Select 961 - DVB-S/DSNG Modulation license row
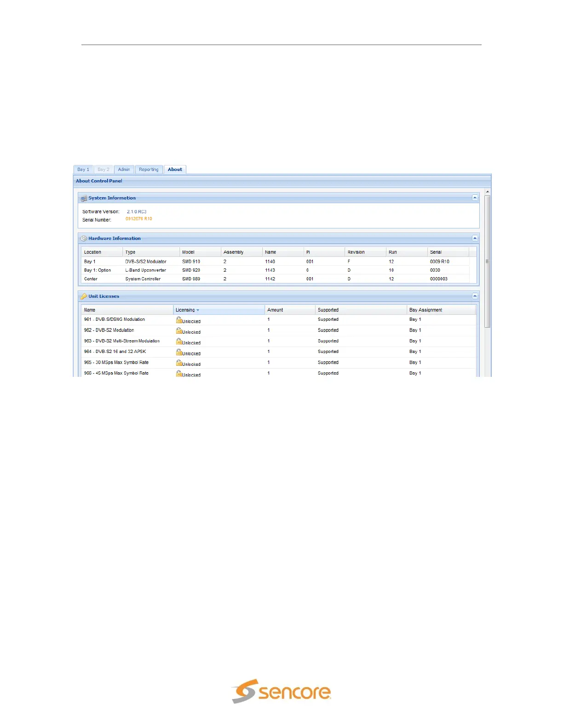 coord(279,319)
